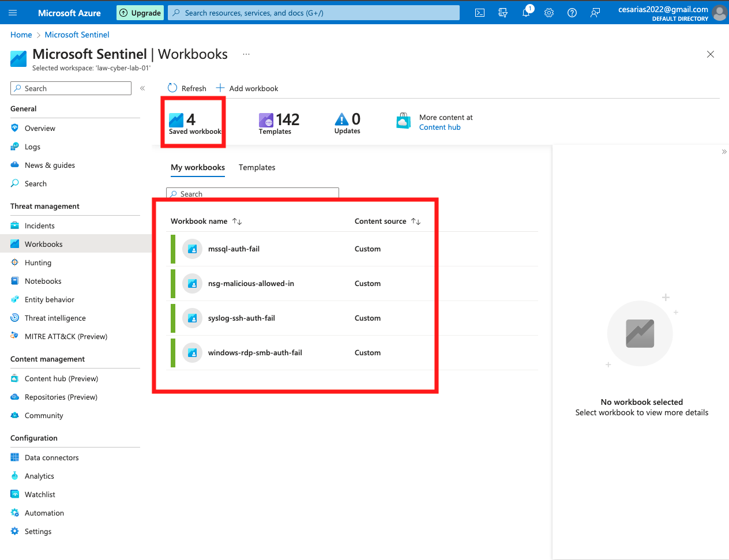The width and height of the screenshot is (729, 560).
Task: Click the Content hub shopping bag icon
Action: pyautogui.click(x=404, y=121)
